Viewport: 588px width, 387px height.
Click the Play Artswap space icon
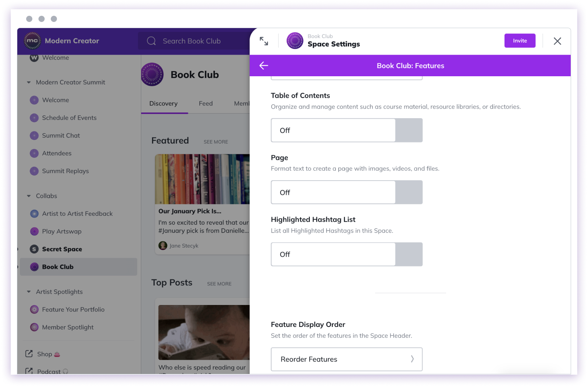tap(34, 231)
